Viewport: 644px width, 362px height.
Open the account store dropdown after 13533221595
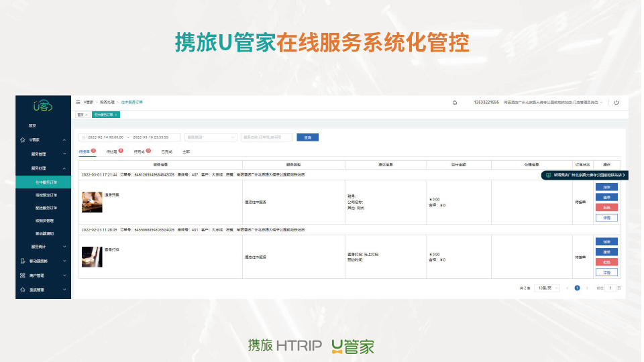553,103
